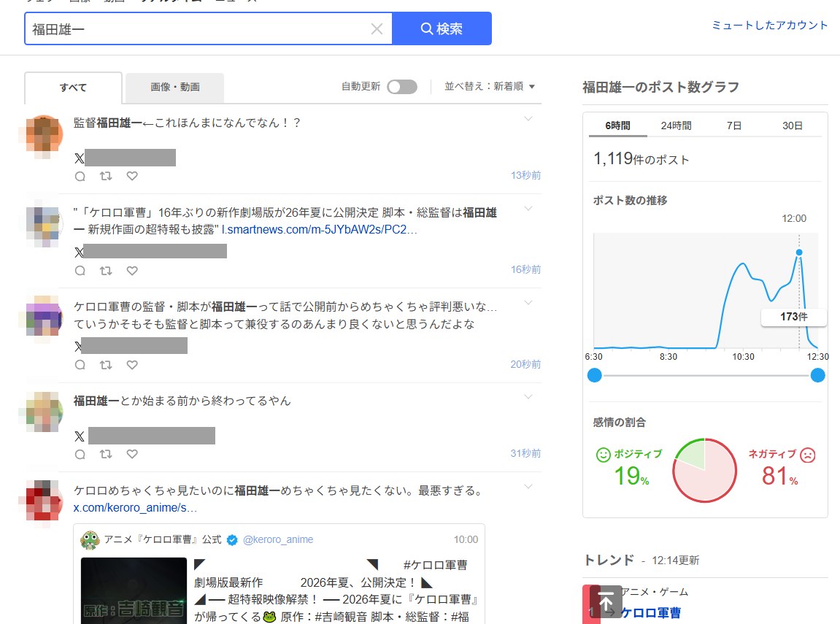840x624 pixels.
Task: Click the scroll-to-top arrow button
Action: click(x=606, y=602)
